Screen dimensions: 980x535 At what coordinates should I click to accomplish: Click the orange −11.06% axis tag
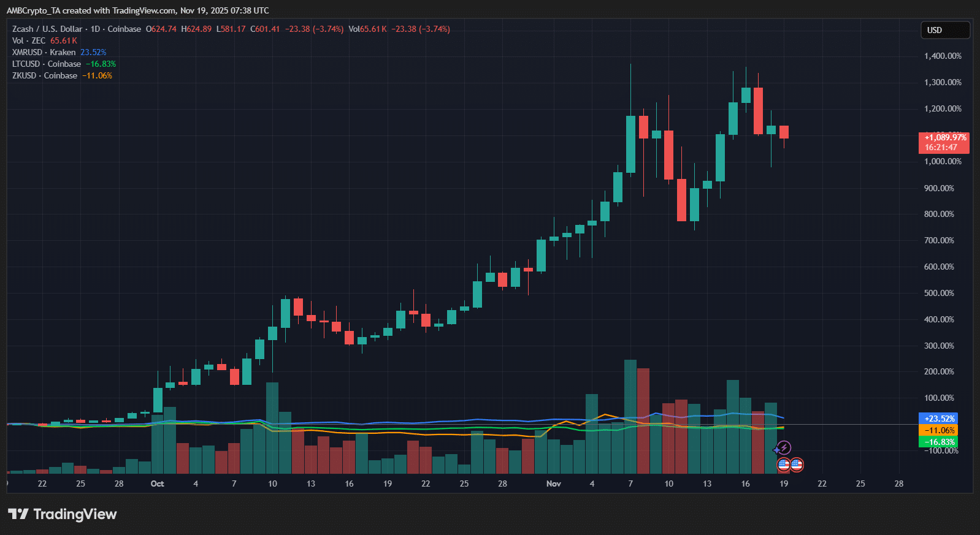(x=939, y=430)
